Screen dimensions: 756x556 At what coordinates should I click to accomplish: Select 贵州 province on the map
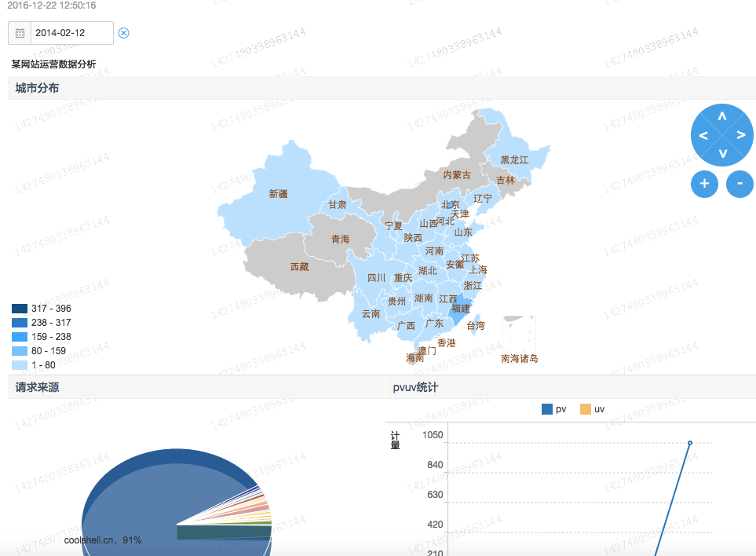(x=396, y=302)
